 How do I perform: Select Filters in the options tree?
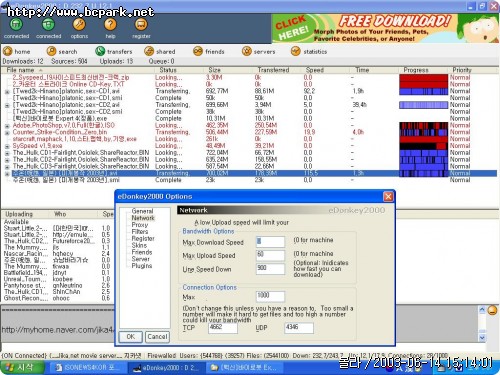click(140, 232)
